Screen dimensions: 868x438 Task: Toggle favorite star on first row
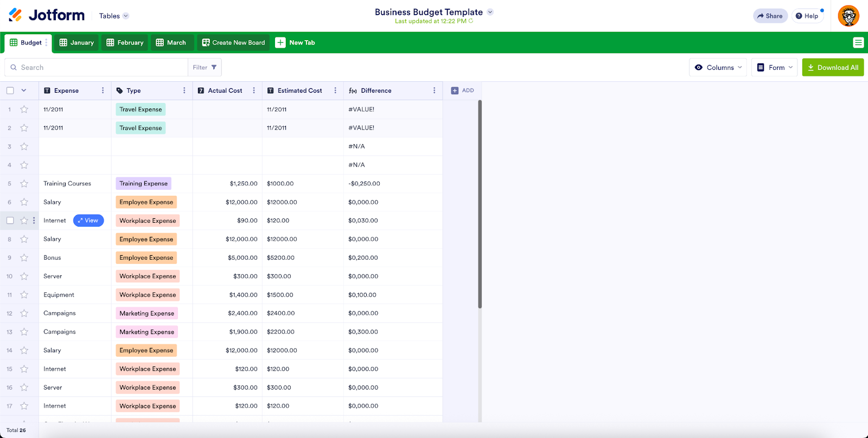point(24,110)
